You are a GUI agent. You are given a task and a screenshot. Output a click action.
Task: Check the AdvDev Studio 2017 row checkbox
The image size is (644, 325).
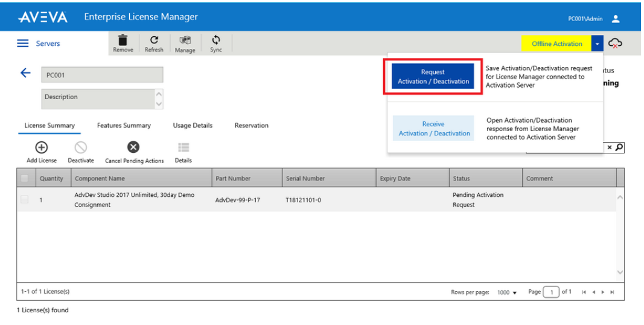coord(25,200)
